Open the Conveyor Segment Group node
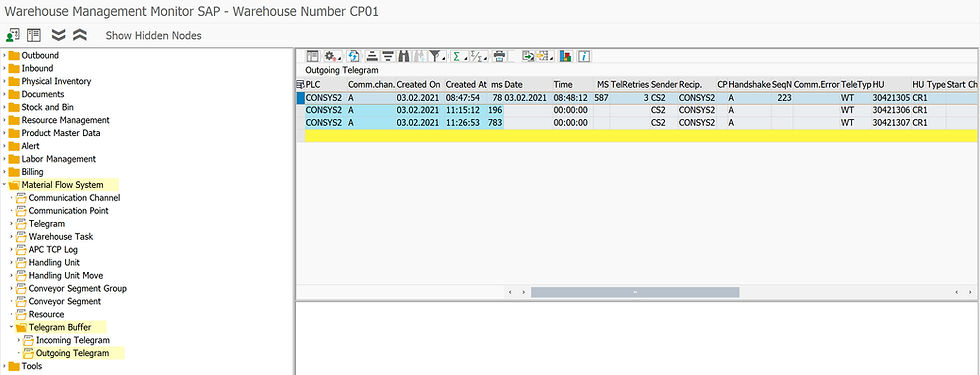The width and height of the screenshot is (980, 375). (x=78, y=289)
